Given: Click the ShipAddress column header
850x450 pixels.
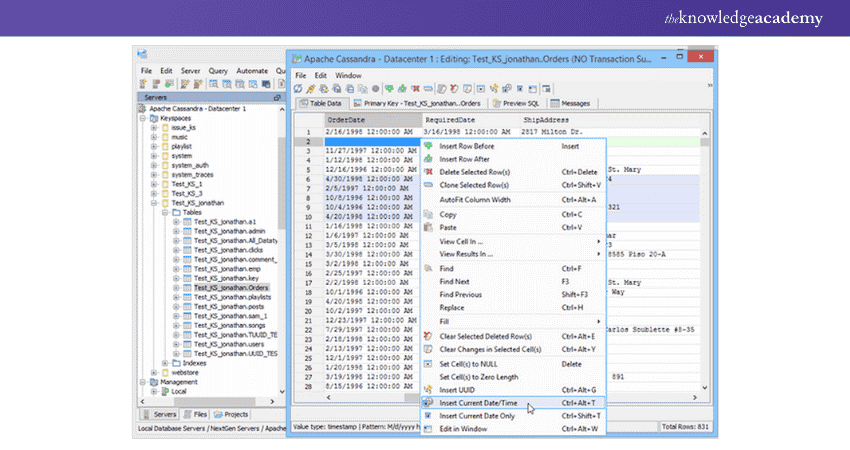Looking at the screenshot, I should pyautogui.click(x=609, y=120).
